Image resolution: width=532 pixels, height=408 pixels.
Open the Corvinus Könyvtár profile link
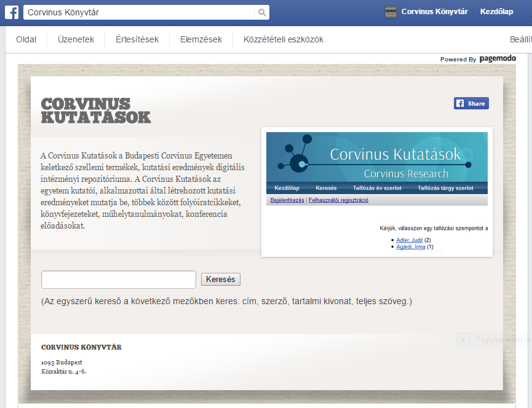click(x=434, y=12)
